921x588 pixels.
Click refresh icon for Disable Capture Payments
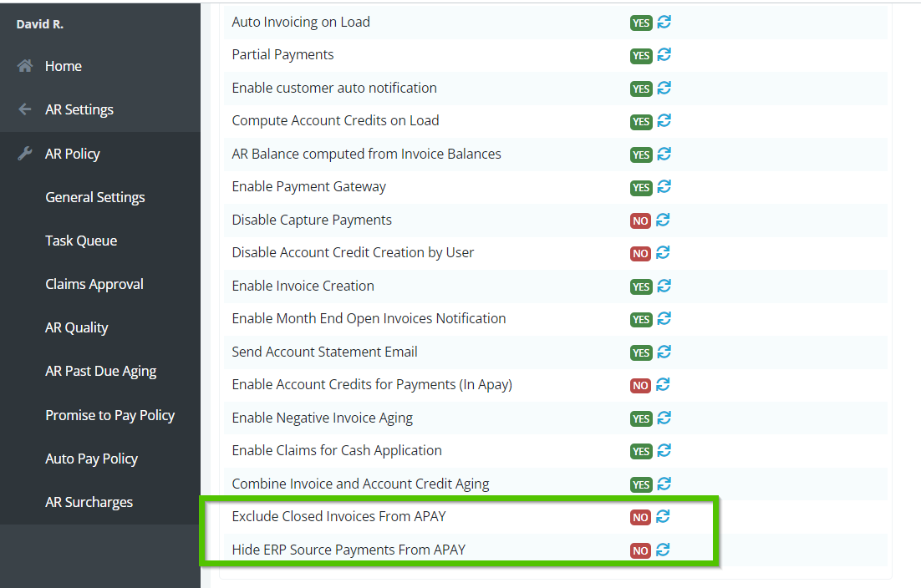663,220
